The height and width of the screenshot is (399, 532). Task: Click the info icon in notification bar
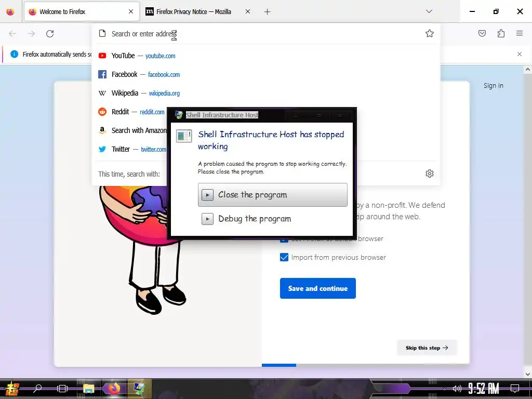[x=14, y=54]
